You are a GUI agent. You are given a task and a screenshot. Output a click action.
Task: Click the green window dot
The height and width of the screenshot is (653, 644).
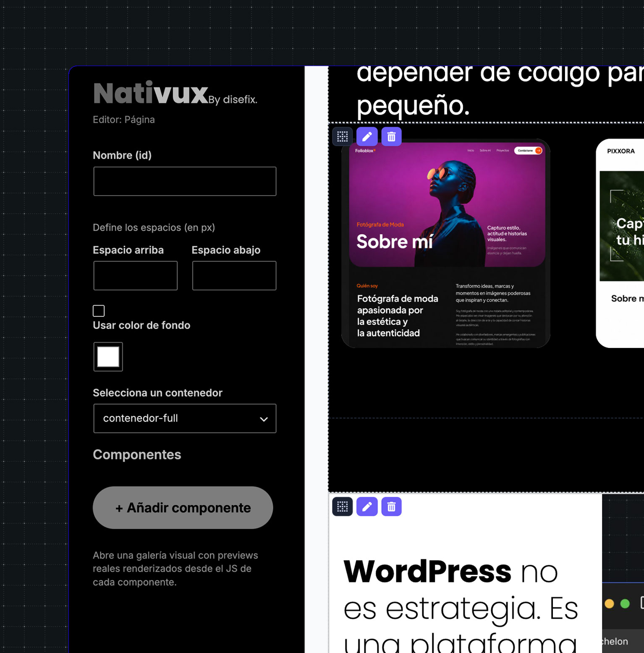[625, 603]
